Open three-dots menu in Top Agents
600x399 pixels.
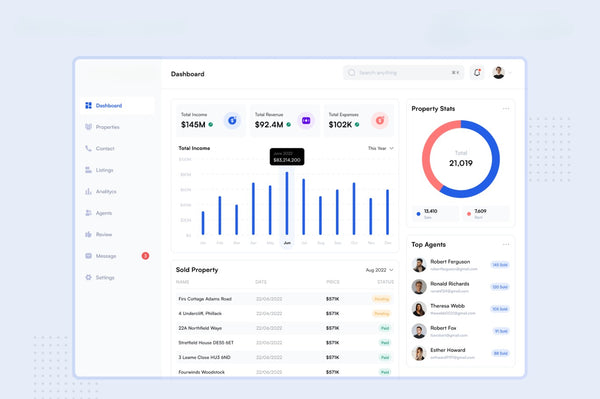[506, 244]
